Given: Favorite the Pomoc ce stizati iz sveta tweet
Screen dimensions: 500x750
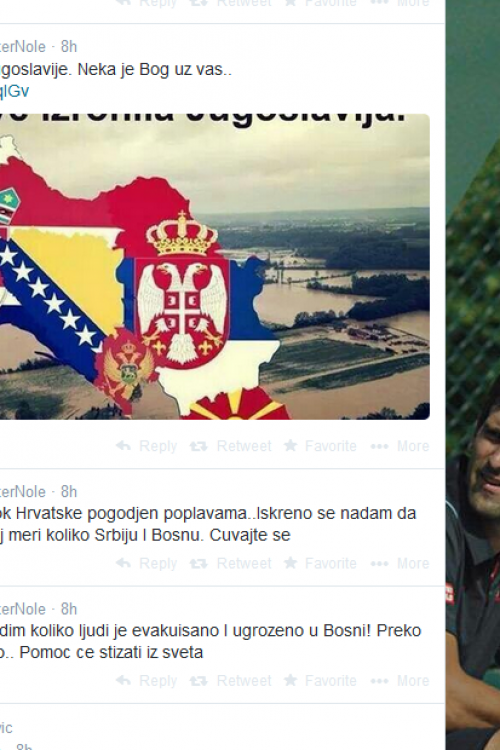Looking at the screenshot, I should pyautogui.click(x=320, y=681).
